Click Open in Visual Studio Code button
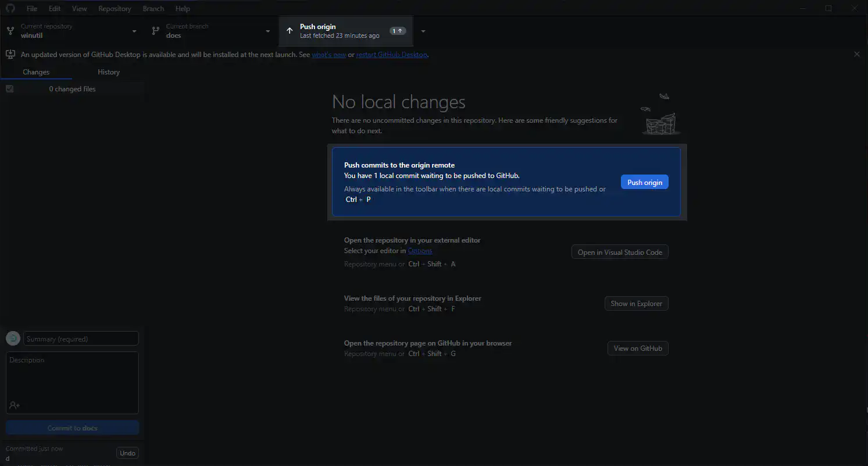The height and width of the screenshot is (466, 868). pyautogui.click(x=620, y=252)
